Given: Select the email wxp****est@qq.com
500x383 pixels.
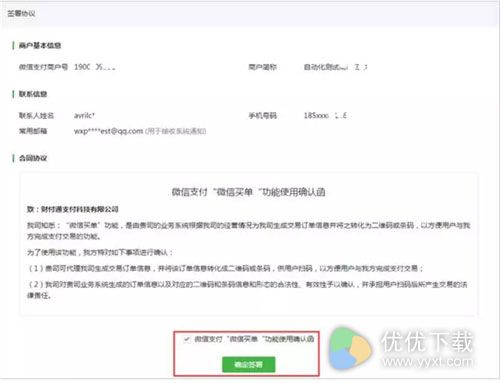Looking at the screenshot, I should [x=108, y=131].
